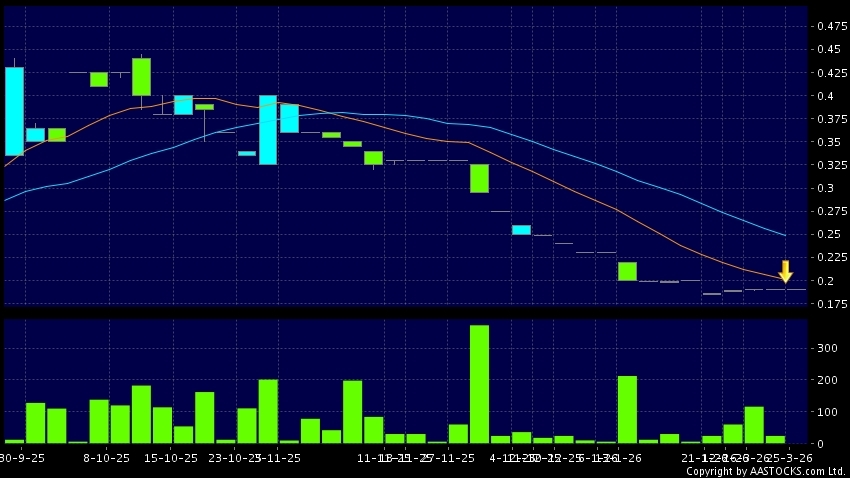This screenshot has width=850, height=478.
Task: Click the 30-9-25 date label
Action: (21, 457)
